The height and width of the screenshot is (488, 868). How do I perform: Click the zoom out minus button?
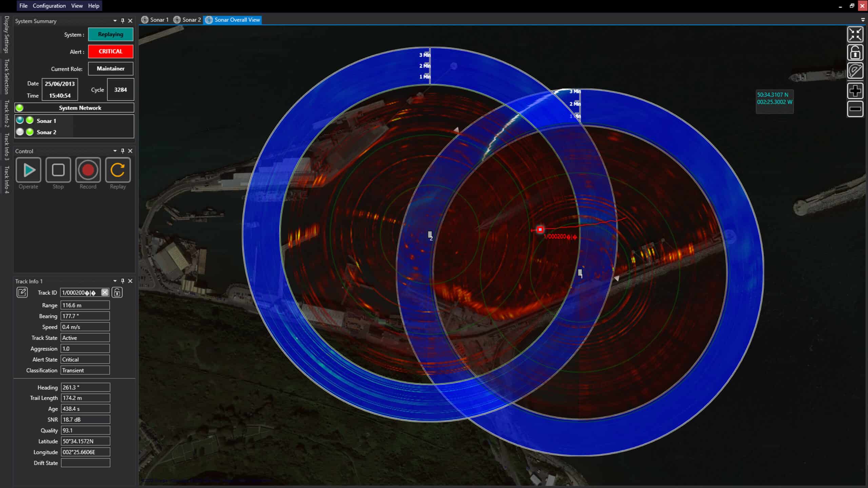(855, 109)
